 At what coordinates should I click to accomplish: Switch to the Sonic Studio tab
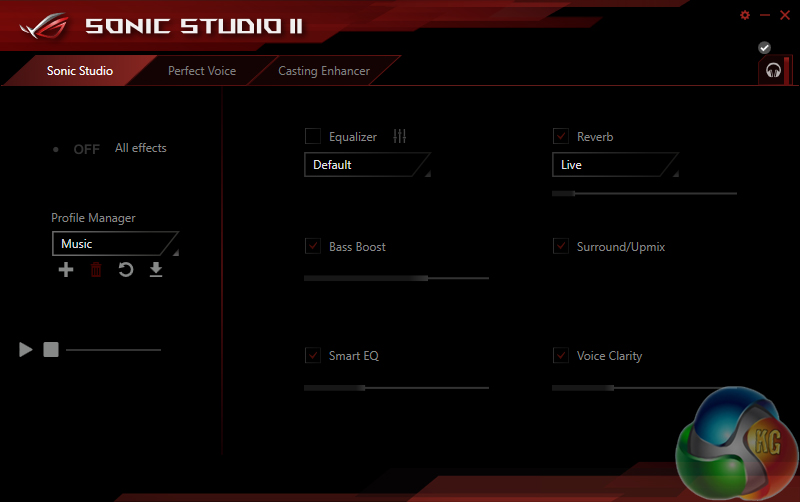(80, 71)
